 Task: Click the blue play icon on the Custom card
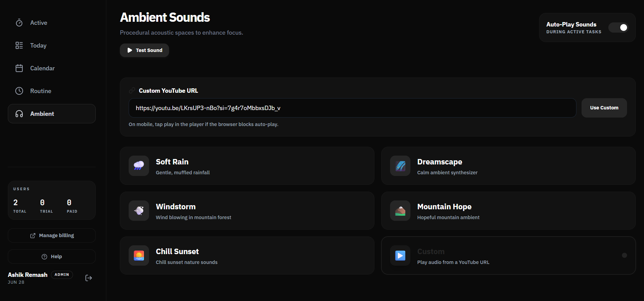[x=400, y=255]
